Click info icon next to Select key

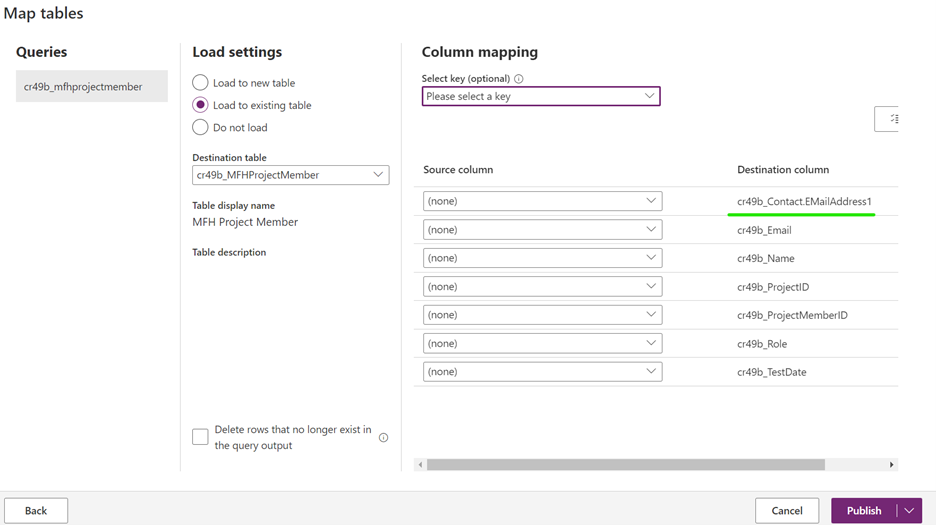[518, 79]
